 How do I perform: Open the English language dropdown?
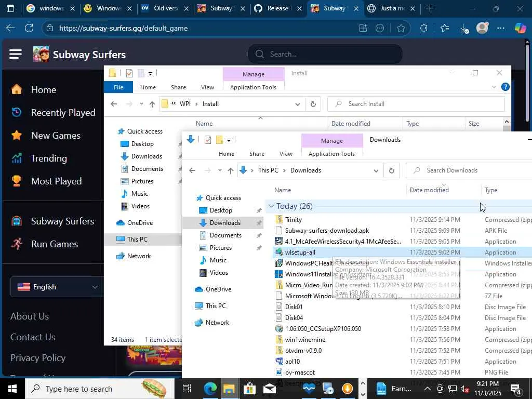57,287
